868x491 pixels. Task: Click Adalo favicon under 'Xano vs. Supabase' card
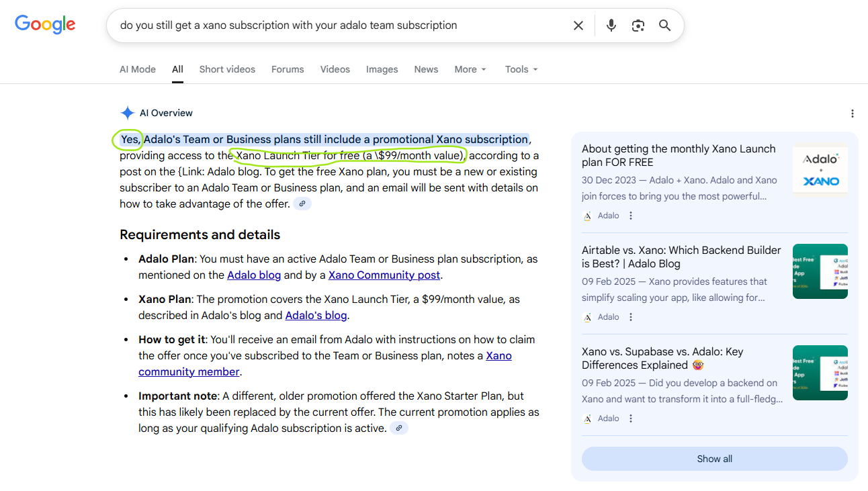coord(587,418)
